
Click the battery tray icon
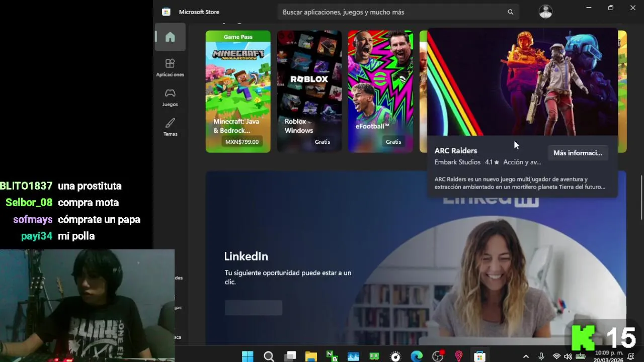[x=580, y=356]
